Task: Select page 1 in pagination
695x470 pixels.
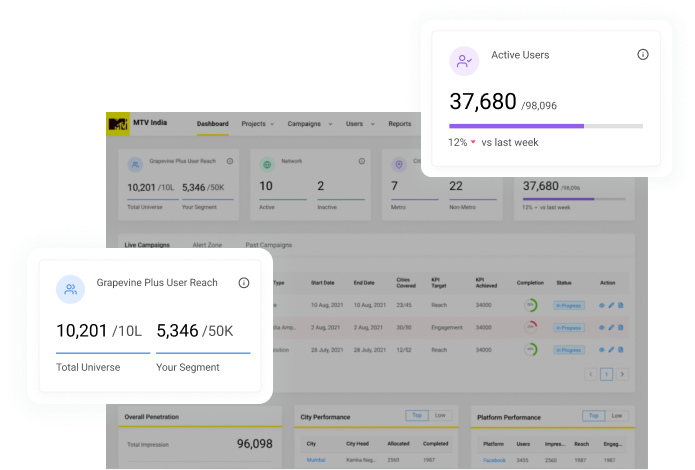Action: [x=606, y=374]
